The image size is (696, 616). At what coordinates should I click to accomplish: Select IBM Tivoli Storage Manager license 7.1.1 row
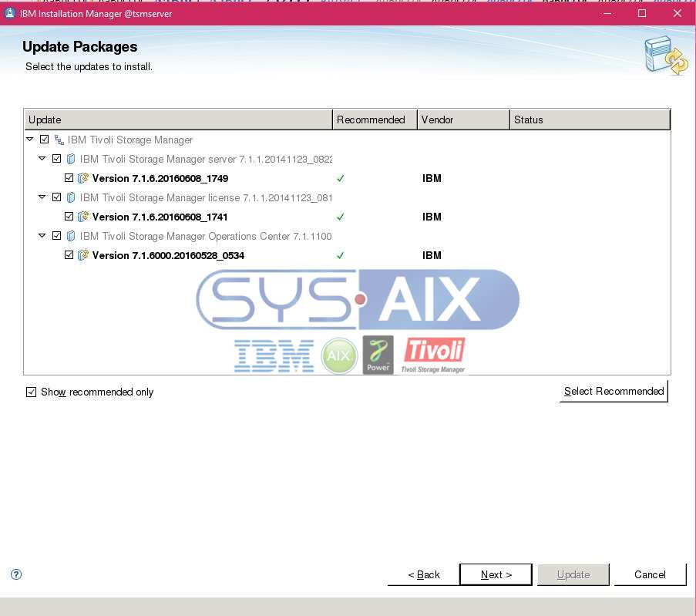pyautogui.click(x=347, y=197)
